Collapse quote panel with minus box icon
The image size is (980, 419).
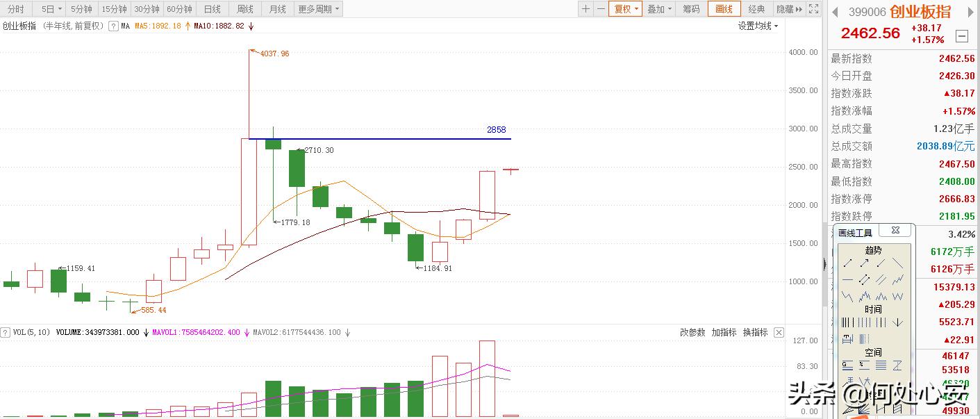click(x=962, y=36)
